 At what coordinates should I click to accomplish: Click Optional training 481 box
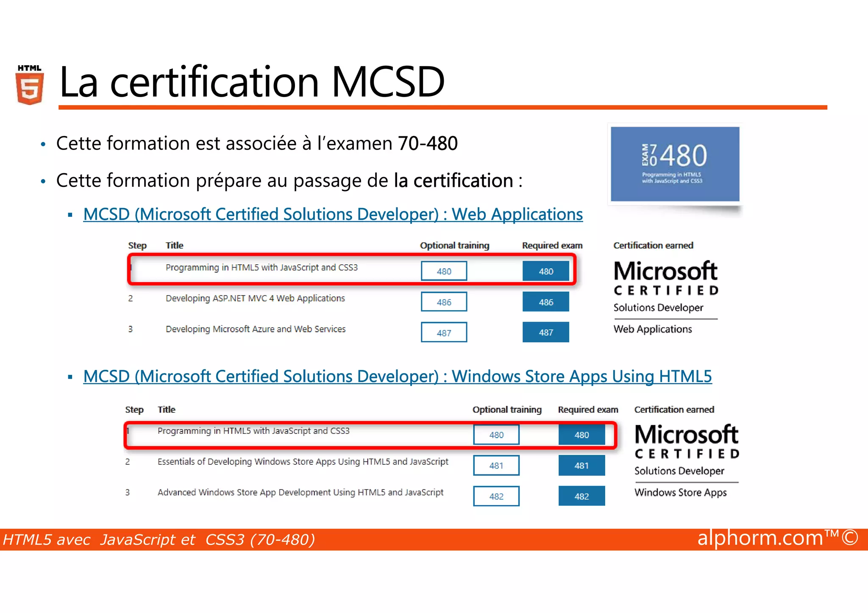coord(496,466)
